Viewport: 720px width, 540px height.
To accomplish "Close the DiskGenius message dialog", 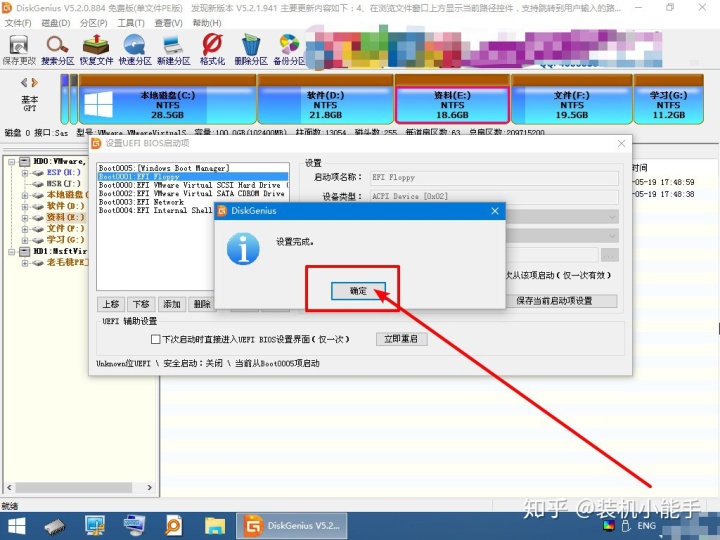I will [495, 211].
